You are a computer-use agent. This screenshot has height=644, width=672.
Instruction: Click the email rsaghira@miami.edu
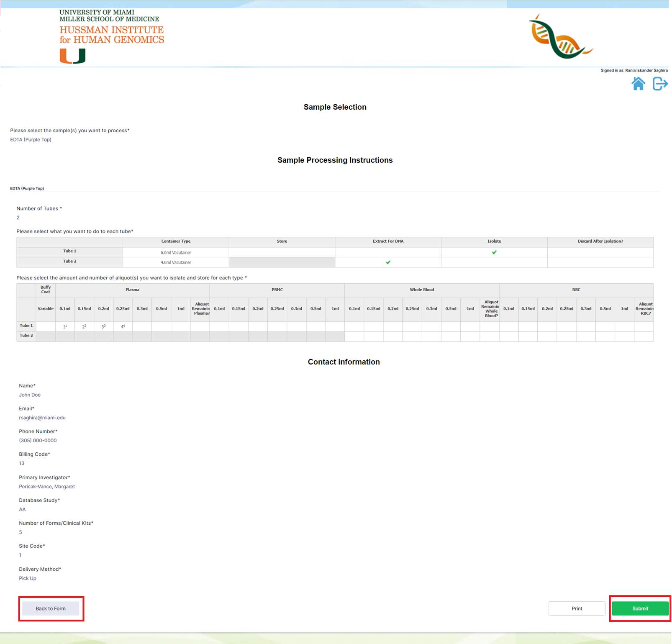(42, 418)
